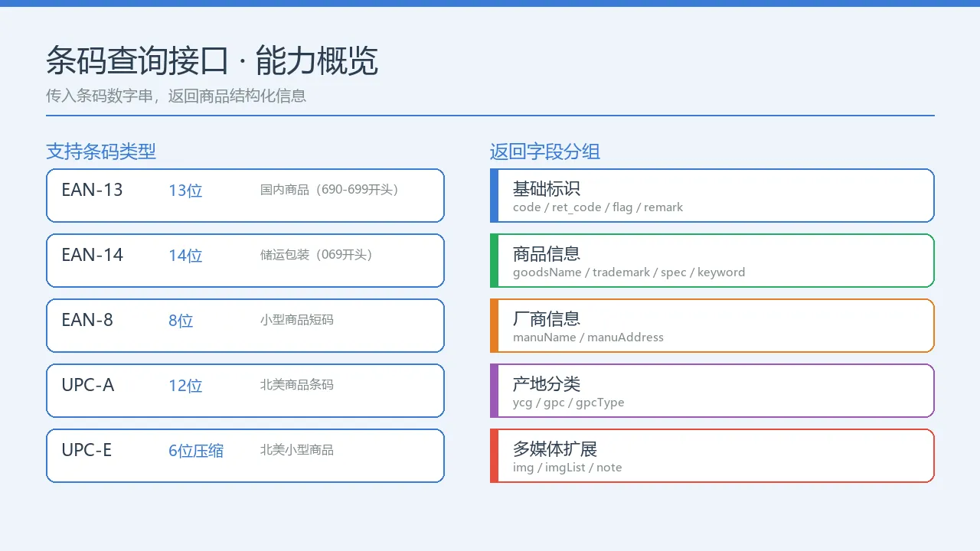Select the 多媒体扩展 group title
980x551 pixels.
coord(555,448)
